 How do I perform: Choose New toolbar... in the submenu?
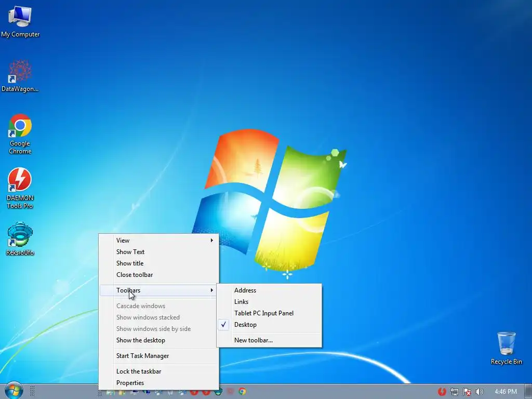[269, 340]
